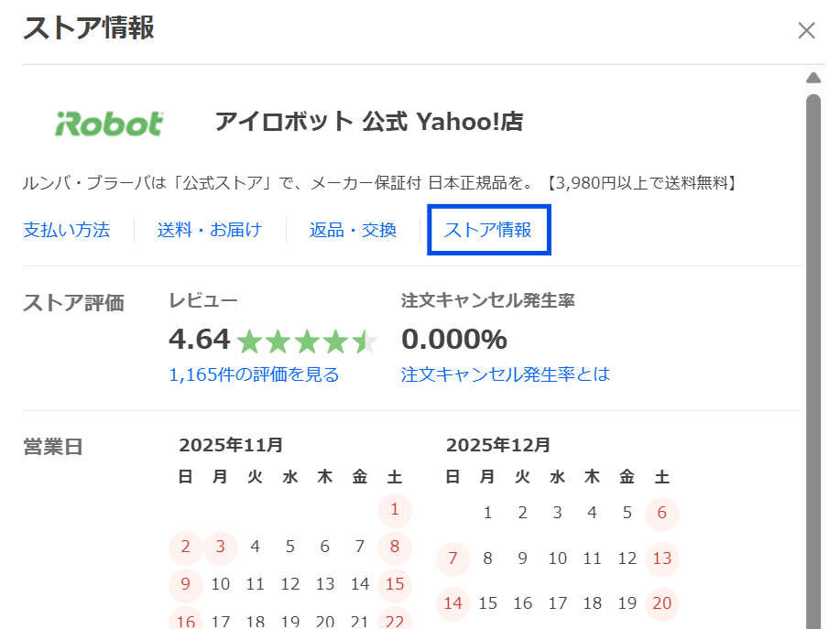The width and height of the screenshot is (840, 629).
Task: Open the 支払い方法 link
Action: point(67,230)
